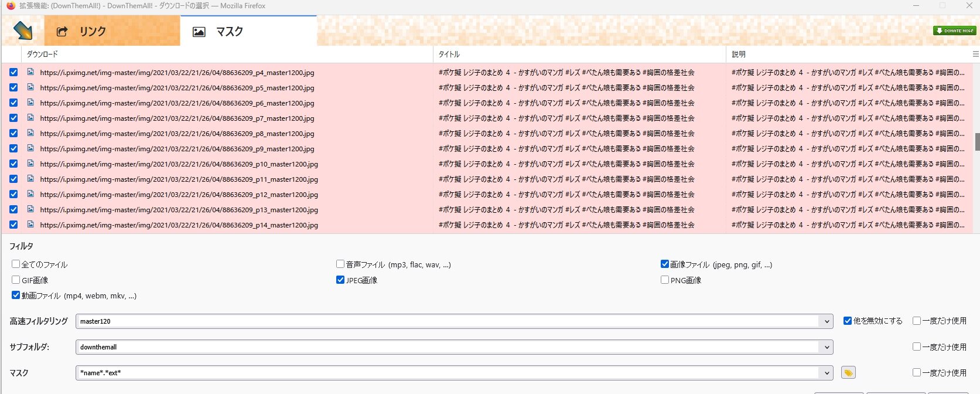
Task: Click the vertical scrollbar thumb of download list
Action: 977,142
